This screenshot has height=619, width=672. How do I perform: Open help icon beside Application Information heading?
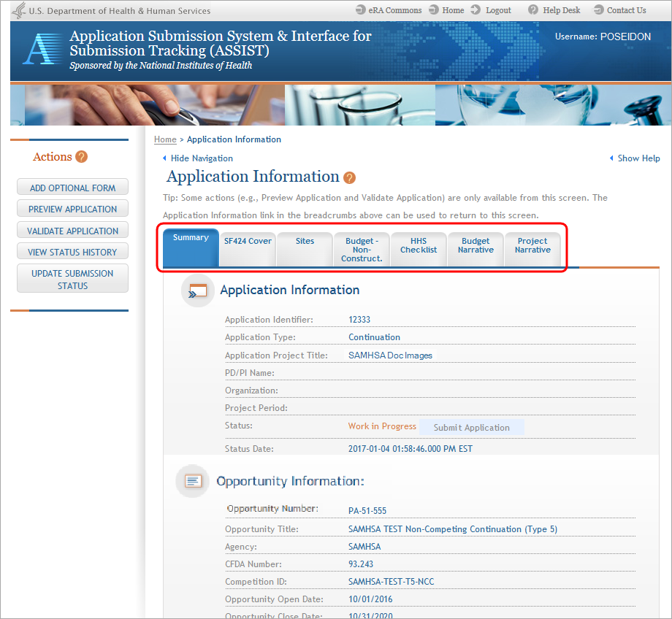click(350, 177)
